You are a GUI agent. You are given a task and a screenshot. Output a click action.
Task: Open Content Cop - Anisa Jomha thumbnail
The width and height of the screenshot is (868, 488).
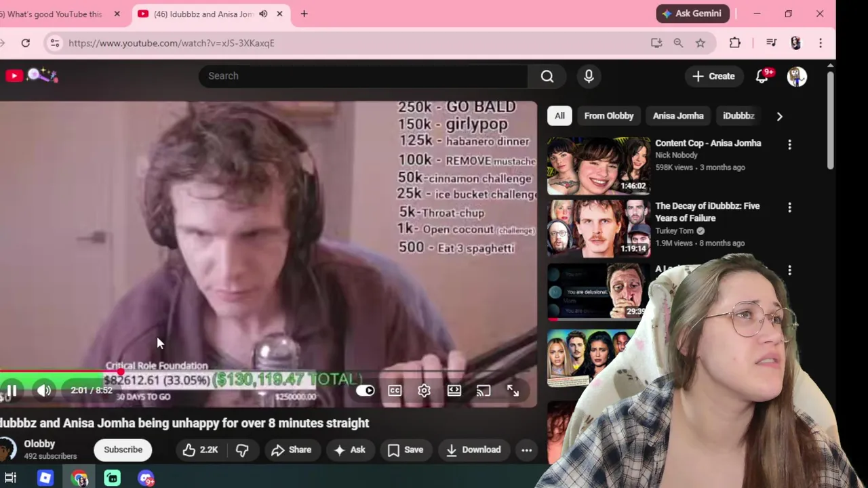pos(598,166)
